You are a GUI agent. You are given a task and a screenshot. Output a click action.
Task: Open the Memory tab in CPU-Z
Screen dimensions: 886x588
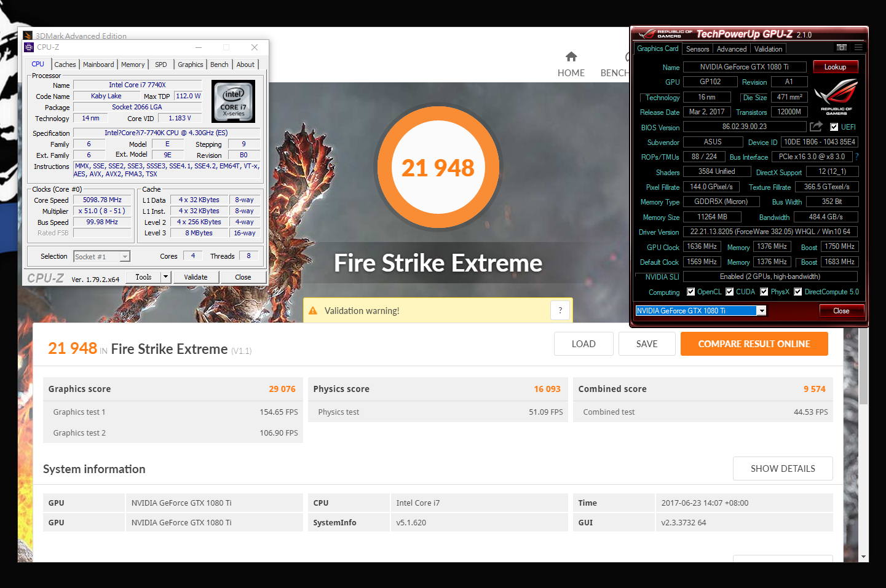(x=133, y=65)
